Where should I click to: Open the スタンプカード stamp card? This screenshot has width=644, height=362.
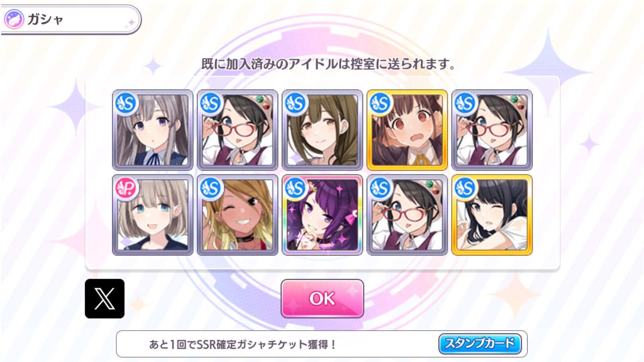point(480,344)
